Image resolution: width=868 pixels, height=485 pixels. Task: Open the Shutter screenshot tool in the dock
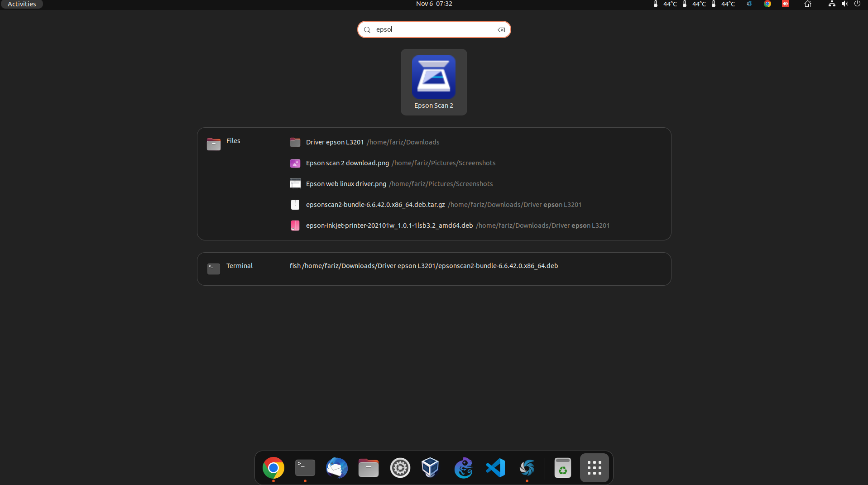pos(527,467)
